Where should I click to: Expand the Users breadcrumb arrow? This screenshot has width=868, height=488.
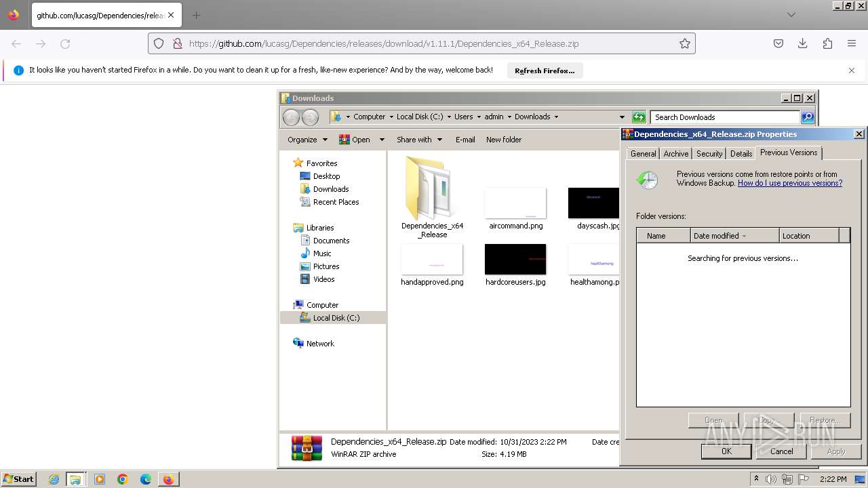click(479, 117)
